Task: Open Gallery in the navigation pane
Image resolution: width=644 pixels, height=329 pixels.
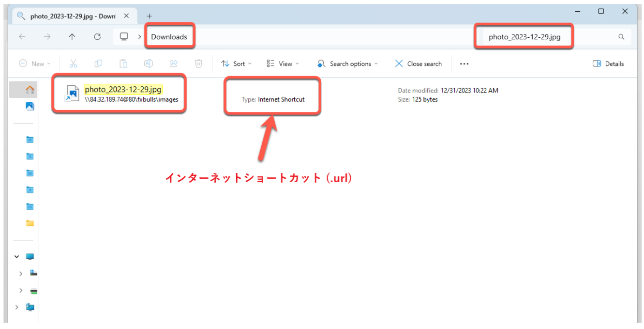Action: tap(30, 106)
